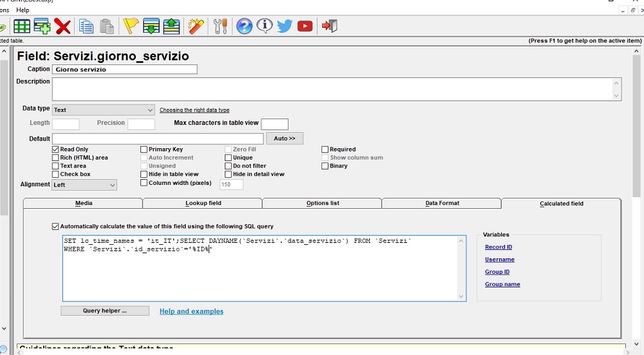Click the left panel scrollbar up arrow

pyautogui.click(x=4, y=52)
